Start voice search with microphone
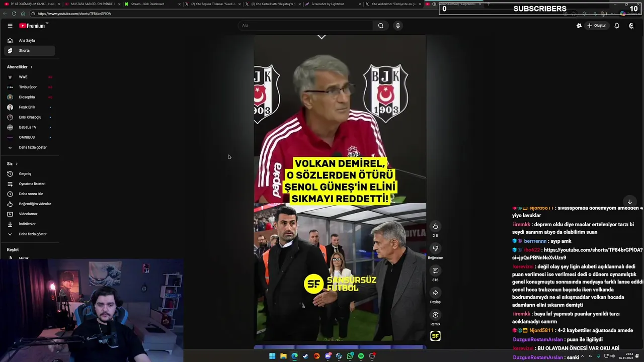 point(398,26)
